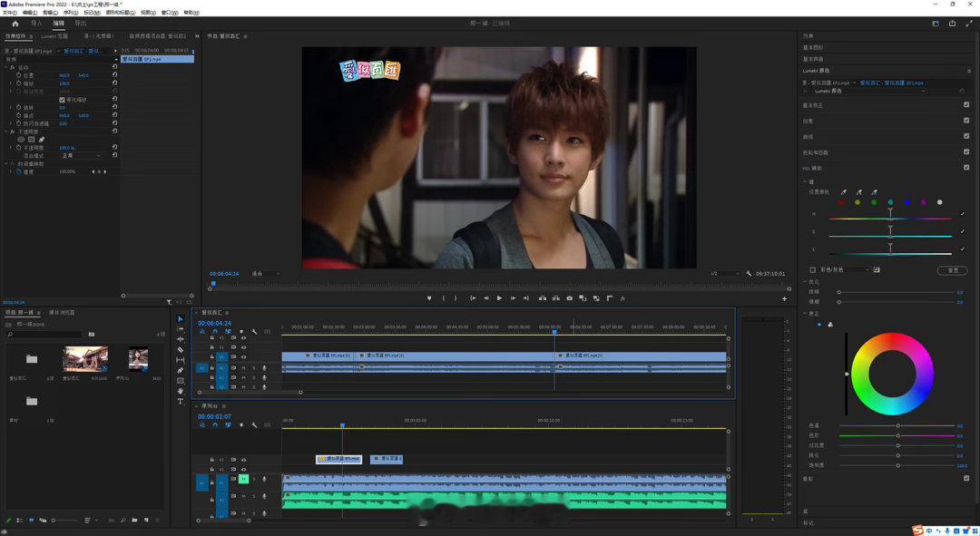Open Program monitor wrench settings
The height and width of the screenshot is (536, 980).
tap(749, 274)
